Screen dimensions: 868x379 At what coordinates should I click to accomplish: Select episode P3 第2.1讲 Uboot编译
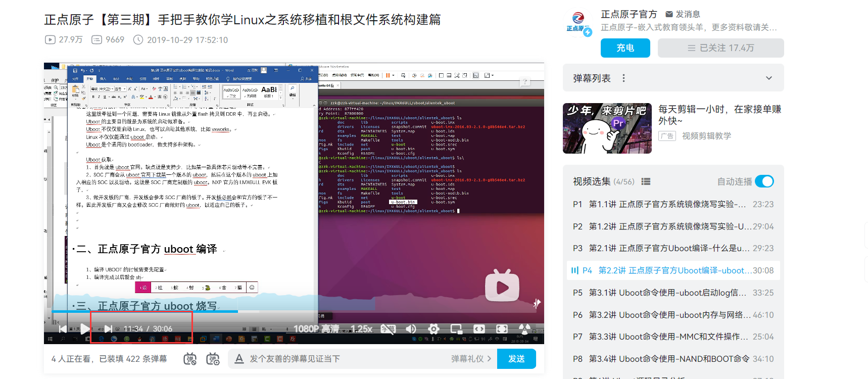point(673,248)
